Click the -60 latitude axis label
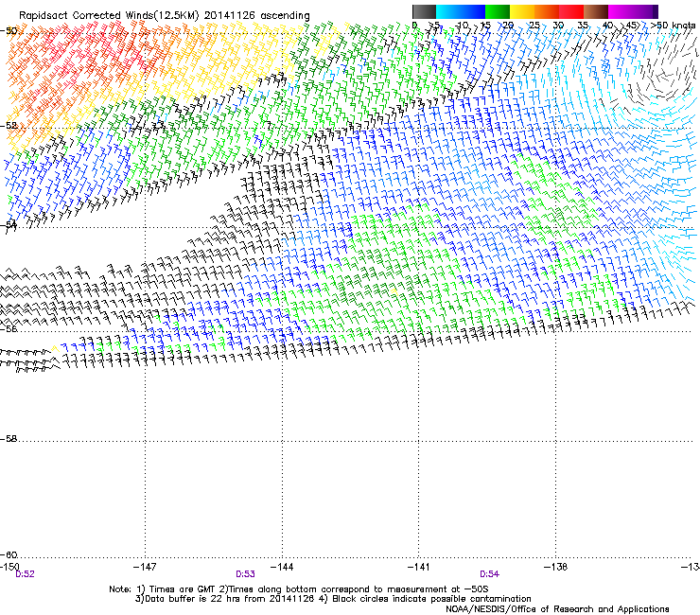700x615 pixels. 9,555
